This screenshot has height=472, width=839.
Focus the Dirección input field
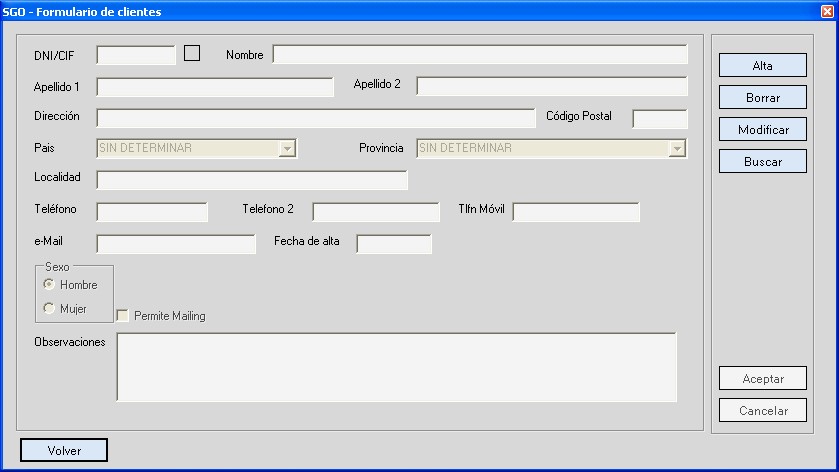[316, 118]
